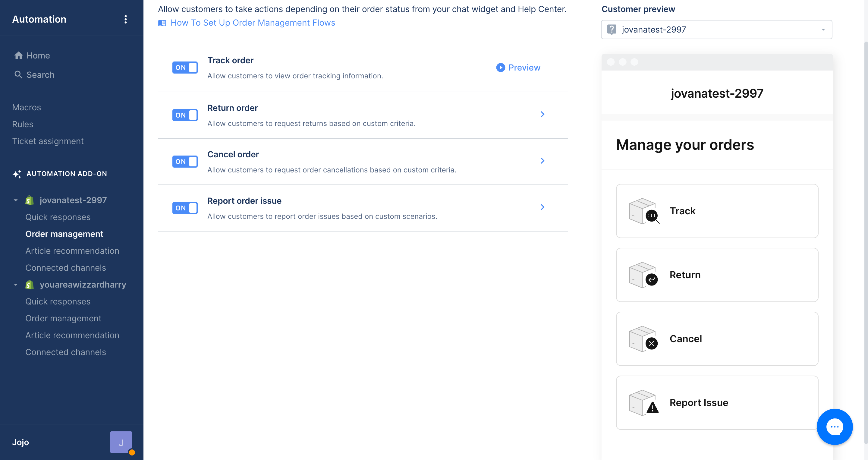
Task: Expand the Return order settings chevron
Action: (x=542, y=114)
